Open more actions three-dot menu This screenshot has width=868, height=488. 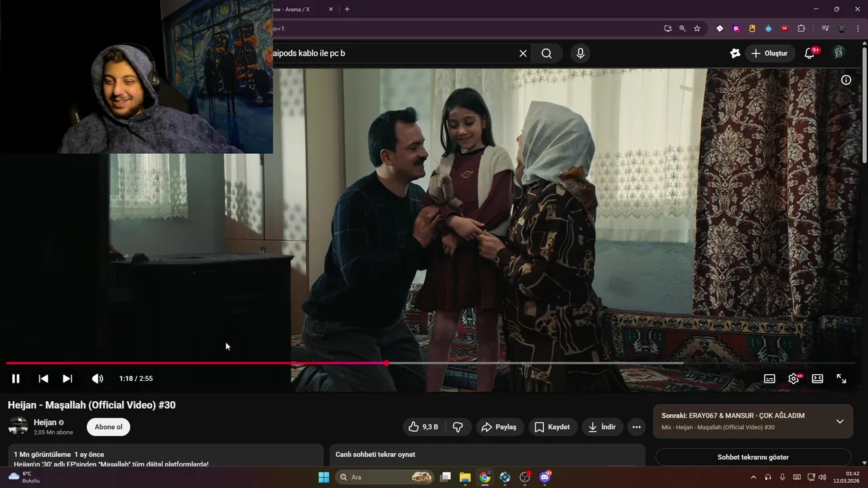pos(636,427)
